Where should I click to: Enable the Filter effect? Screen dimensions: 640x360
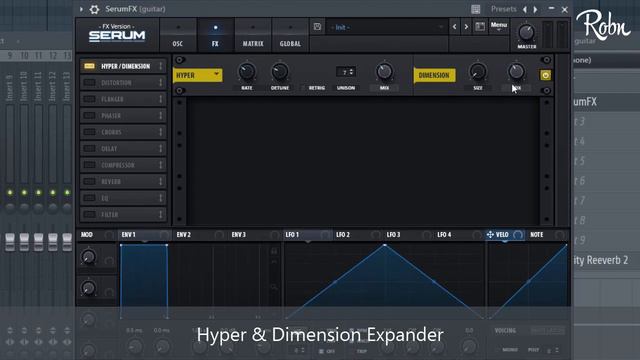pyautogui.click(x=89, y=214)
